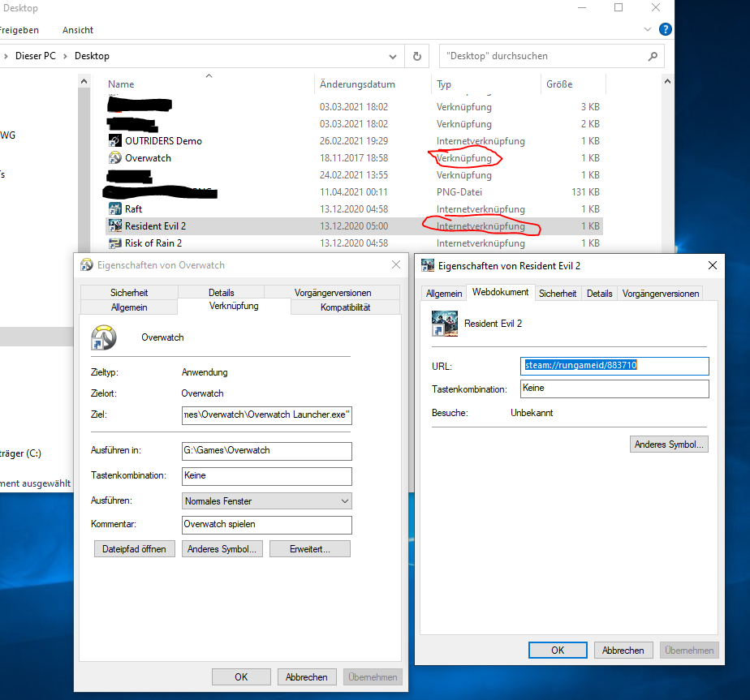This screenshot has width=750, height=700.
Task: Open the Ansicht ribbon tab
Action: pos(77,30)
